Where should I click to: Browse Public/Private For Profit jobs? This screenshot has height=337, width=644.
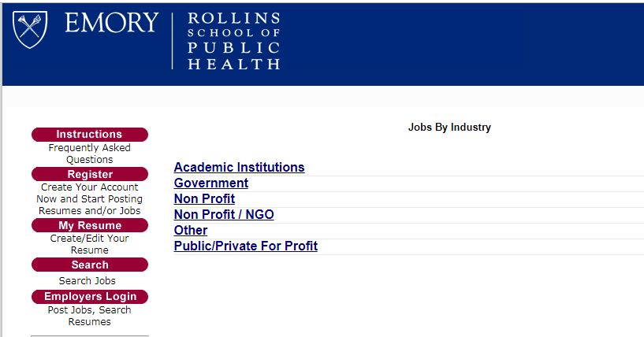pyautogui.click(x=245, y=246)
